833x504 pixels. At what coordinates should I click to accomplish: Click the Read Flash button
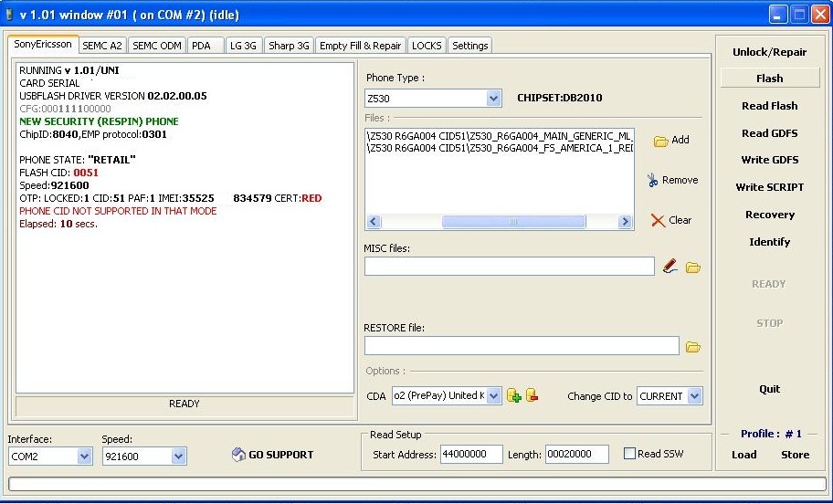[769, 106]
